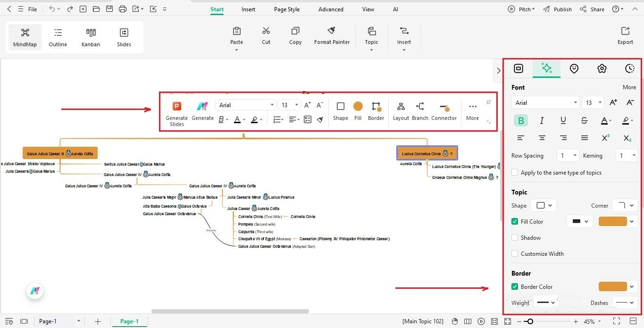This screenshot has width=644, height=328.
Task: Open the AI style tab in right panel
Action: coord(547,68)
